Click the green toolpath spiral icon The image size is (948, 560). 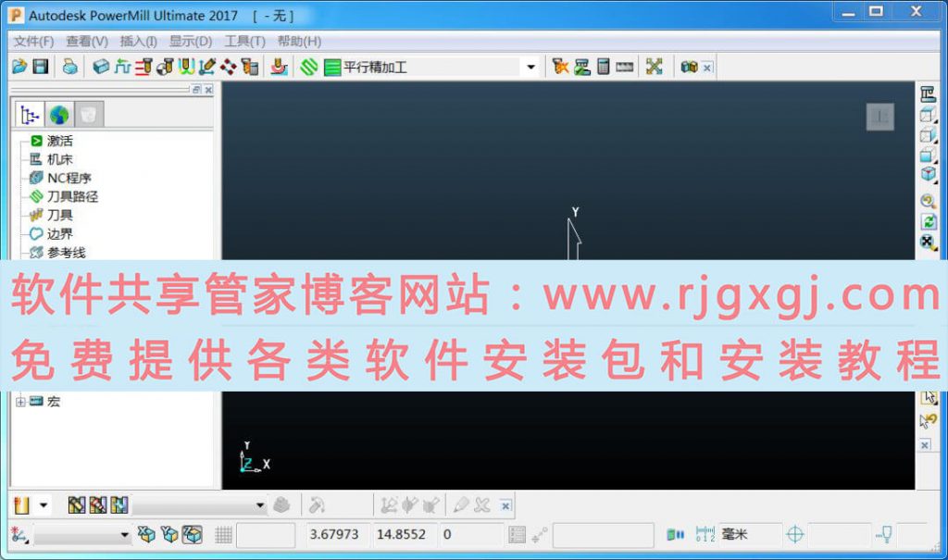(309, 67)
